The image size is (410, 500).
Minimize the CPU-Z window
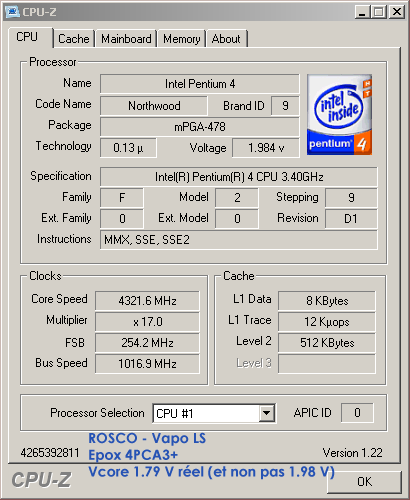(x=362, y=12)
